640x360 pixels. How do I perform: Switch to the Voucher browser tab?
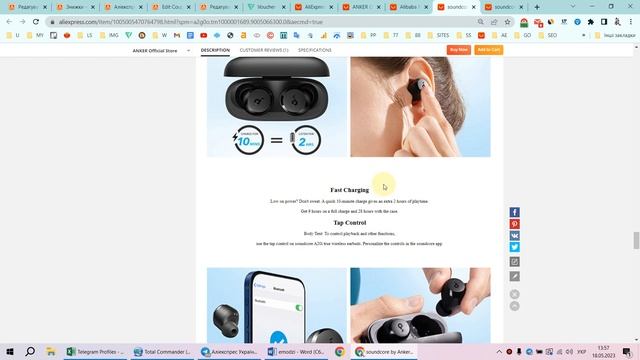[x=266, y=7]
